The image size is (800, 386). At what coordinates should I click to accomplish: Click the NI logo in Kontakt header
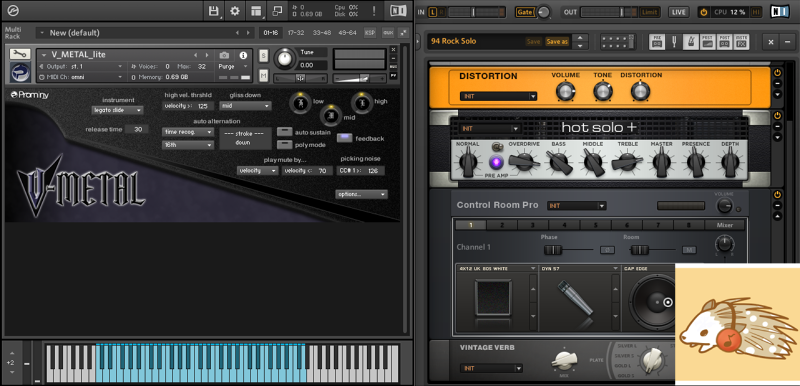click(398, 11)
